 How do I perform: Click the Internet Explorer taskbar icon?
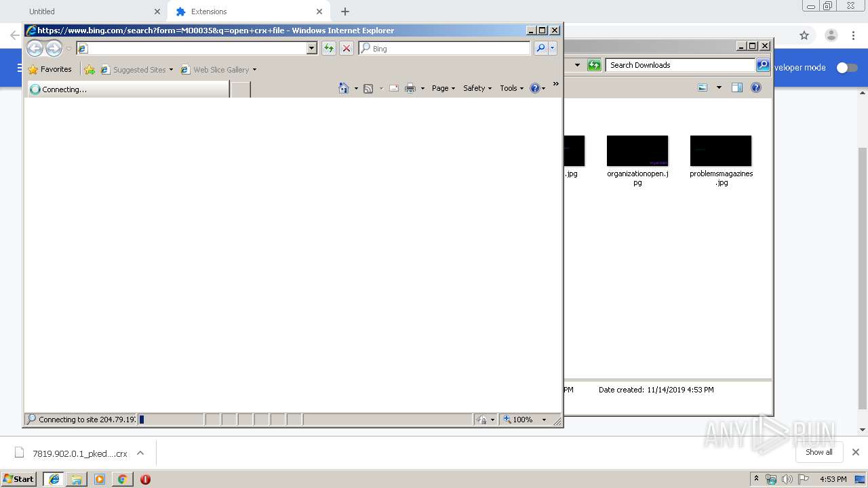click(x=54, y=479)
